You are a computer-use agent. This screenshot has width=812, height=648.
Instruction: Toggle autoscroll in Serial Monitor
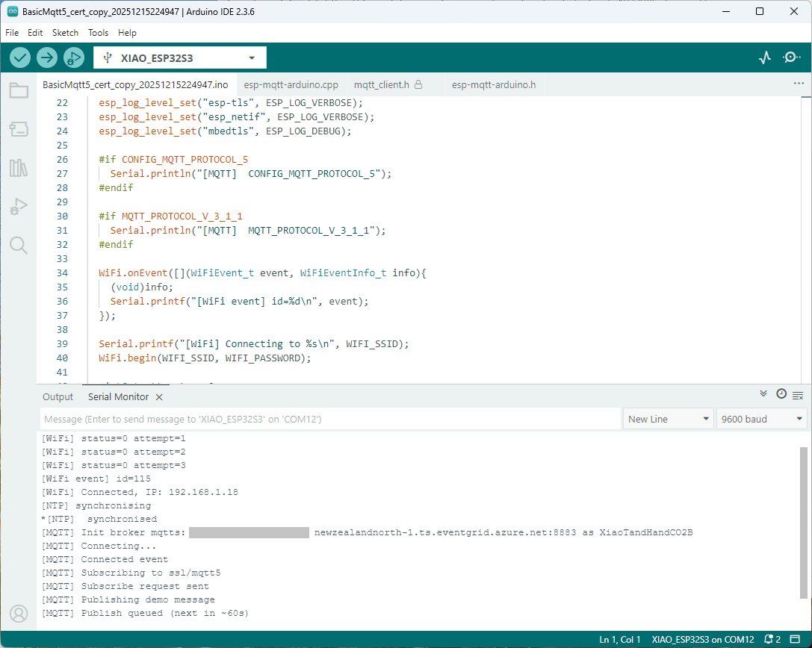tap(763, 394)
